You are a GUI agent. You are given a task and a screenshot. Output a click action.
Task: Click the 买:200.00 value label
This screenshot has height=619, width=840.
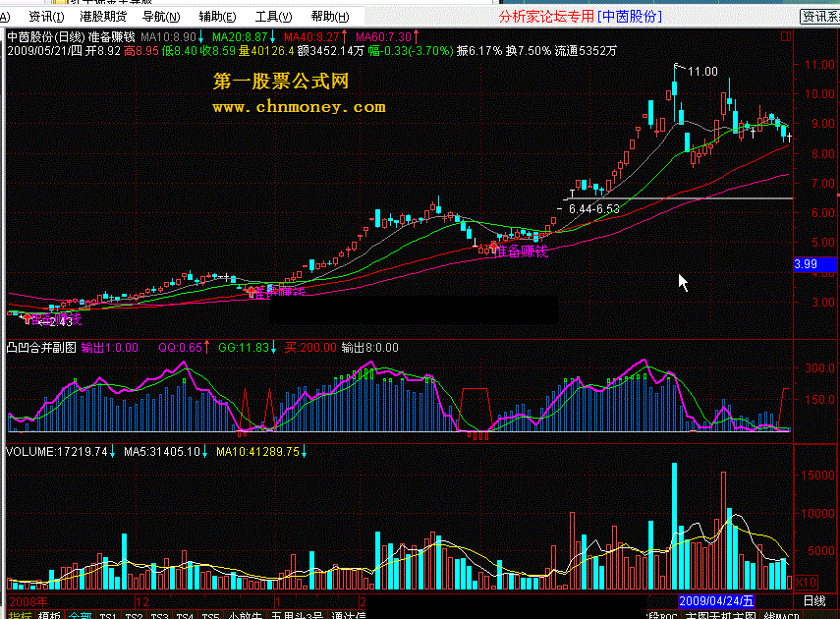coord(310,348)
